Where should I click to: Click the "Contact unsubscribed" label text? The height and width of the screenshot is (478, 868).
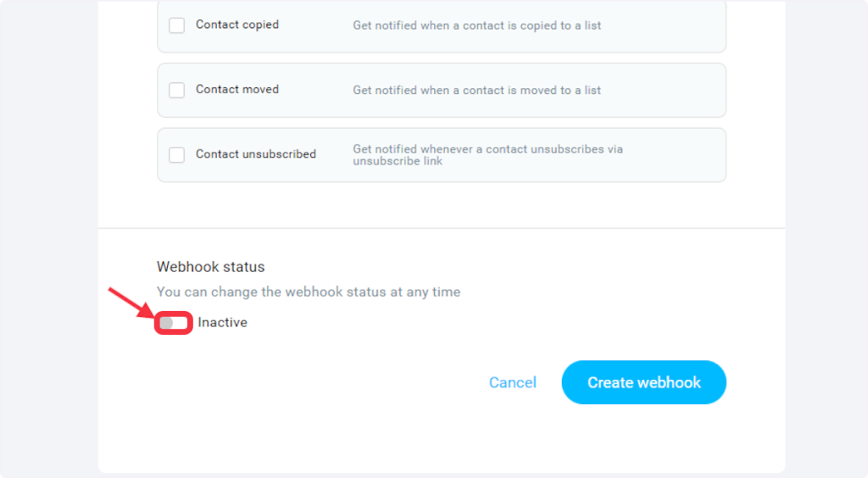tap(256, 154)
